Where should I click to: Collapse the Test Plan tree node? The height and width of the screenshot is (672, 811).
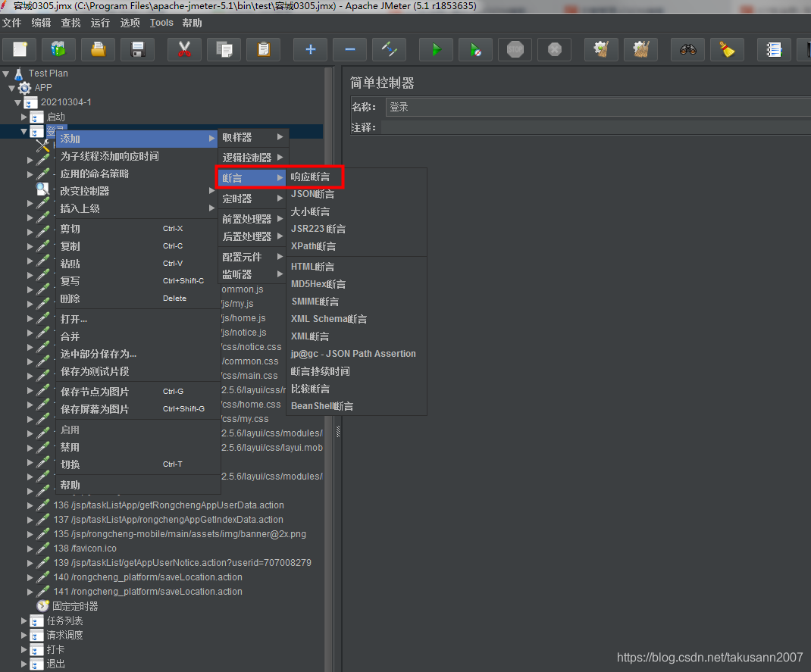point(6,74)
